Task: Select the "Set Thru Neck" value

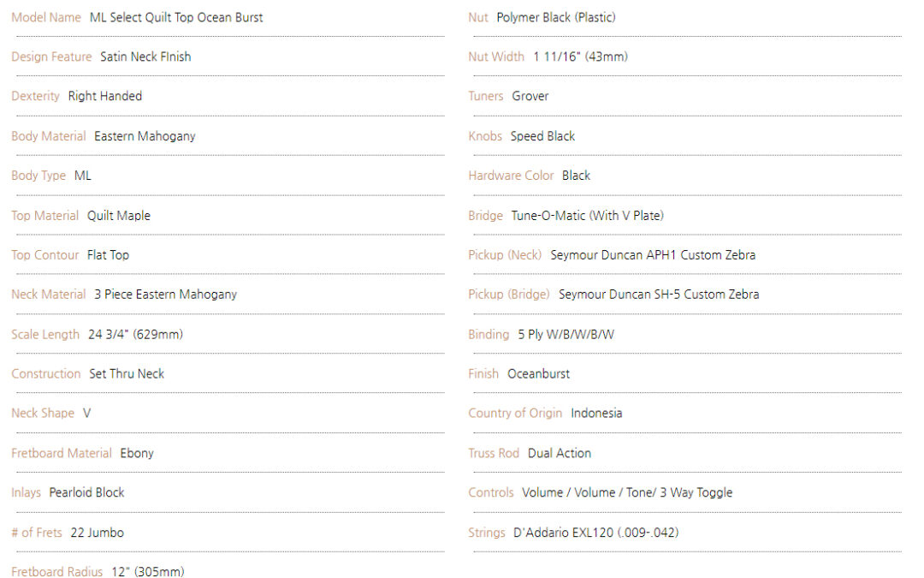Action: click(127, 374)
